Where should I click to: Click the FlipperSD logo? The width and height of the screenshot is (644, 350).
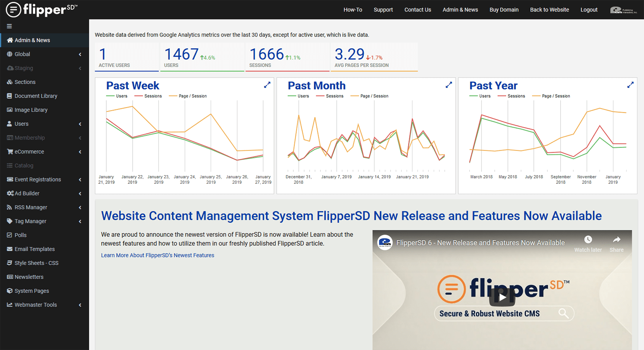42,10
